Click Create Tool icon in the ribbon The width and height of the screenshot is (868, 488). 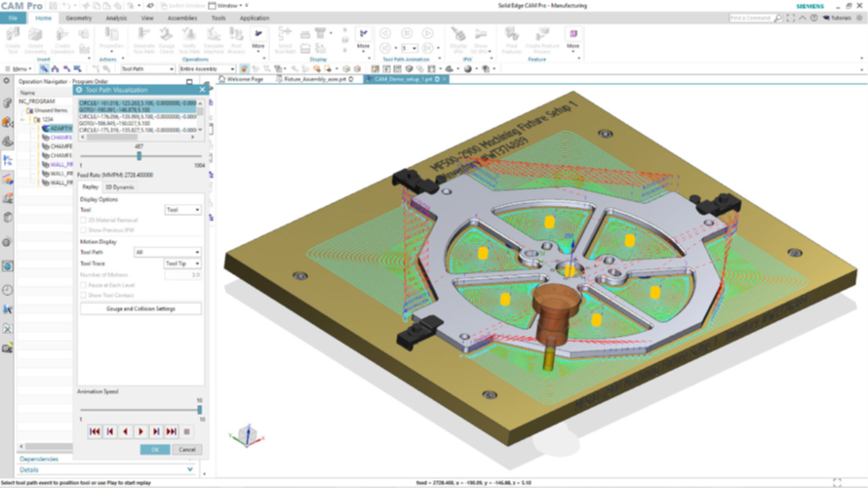[14, 38]
